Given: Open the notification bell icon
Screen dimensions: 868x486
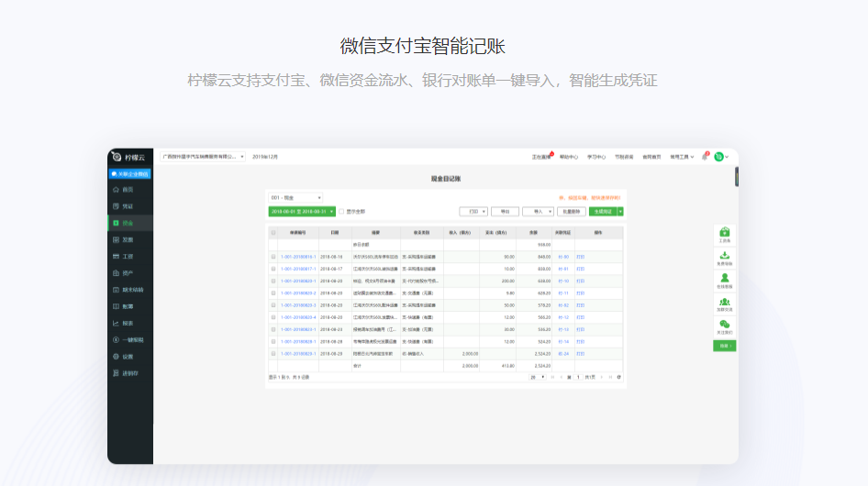Looking at the screenshot, I should (x=705, y=157).
